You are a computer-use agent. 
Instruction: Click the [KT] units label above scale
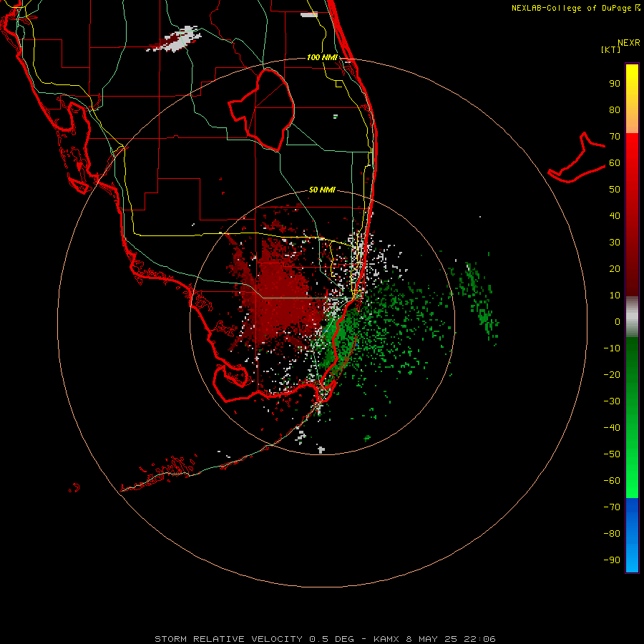(611, 49)
